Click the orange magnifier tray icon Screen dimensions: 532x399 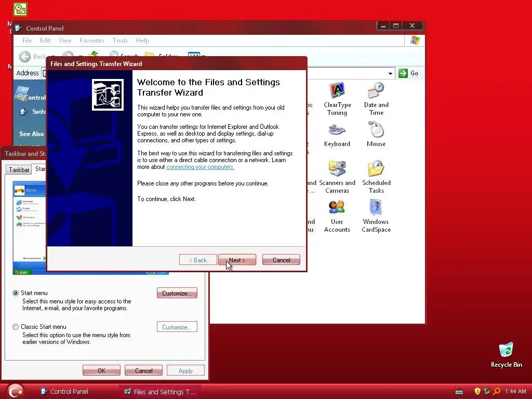(497, 391)
